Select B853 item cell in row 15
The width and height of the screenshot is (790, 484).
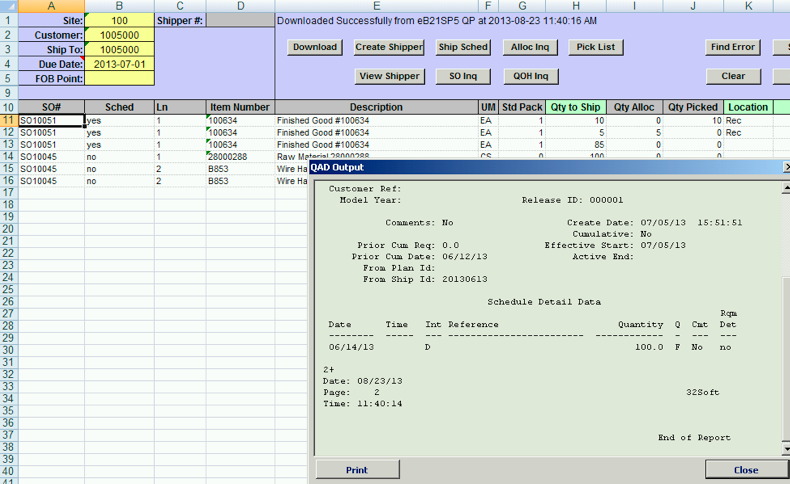(240, 169)
